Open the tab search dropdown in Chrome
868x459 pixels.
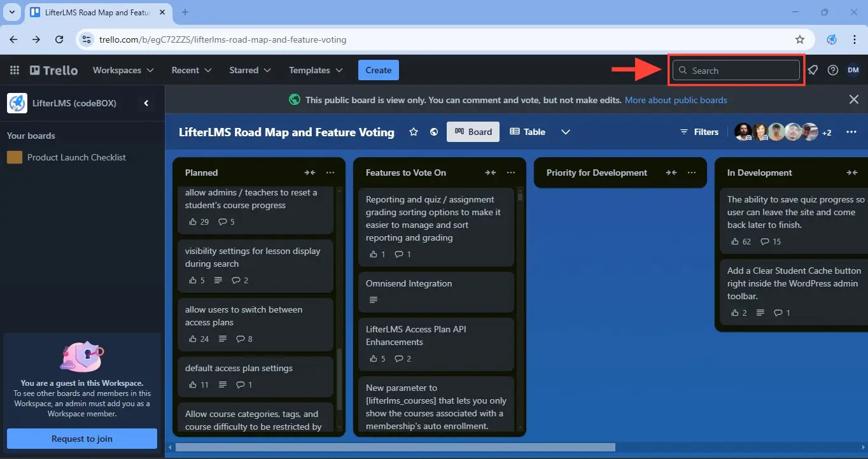[x=11, y=12]
